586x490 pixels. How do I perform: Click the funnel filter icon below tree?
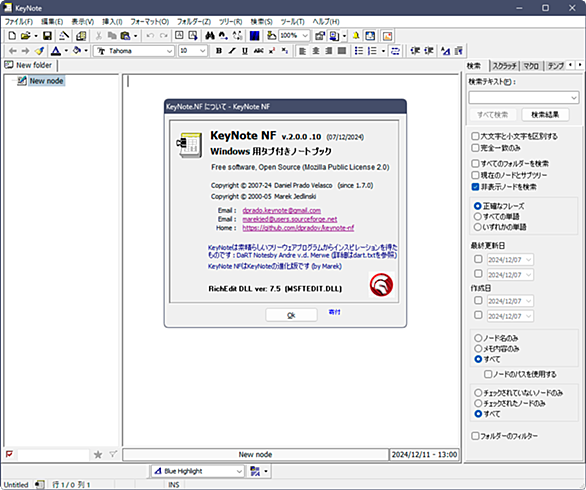tap(113, 454)
